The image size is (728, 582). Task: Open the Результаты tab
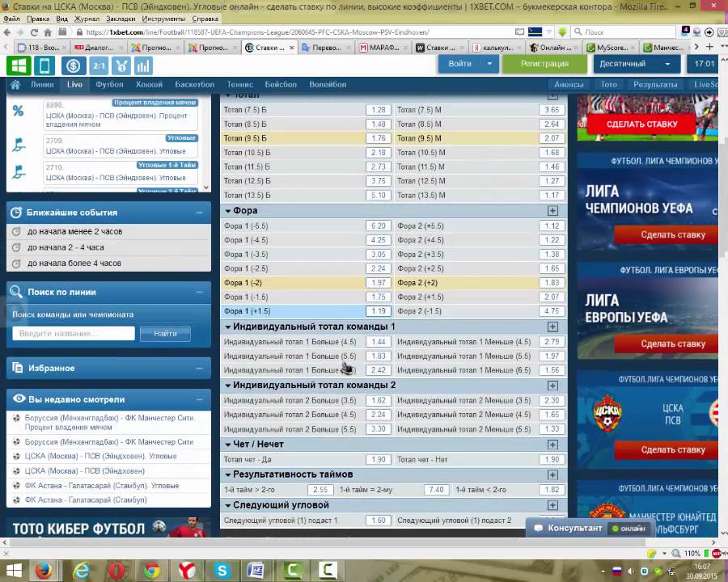tap(655, 84)
